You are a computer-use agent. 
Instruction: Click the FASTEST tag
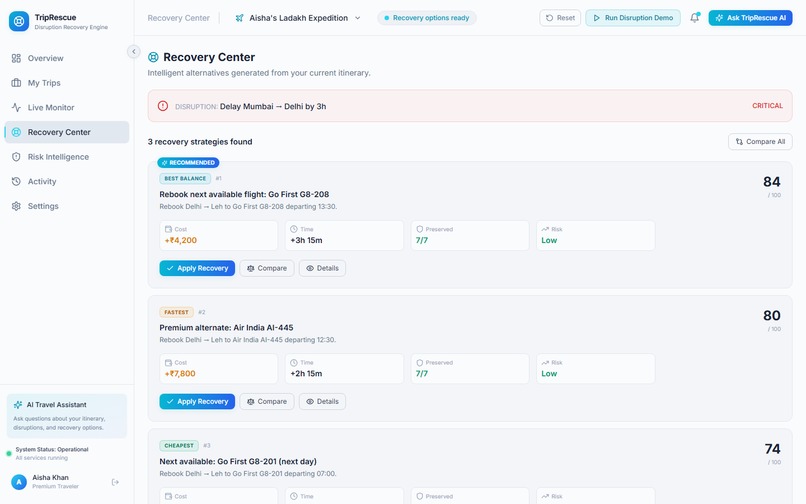pos(176,312)
